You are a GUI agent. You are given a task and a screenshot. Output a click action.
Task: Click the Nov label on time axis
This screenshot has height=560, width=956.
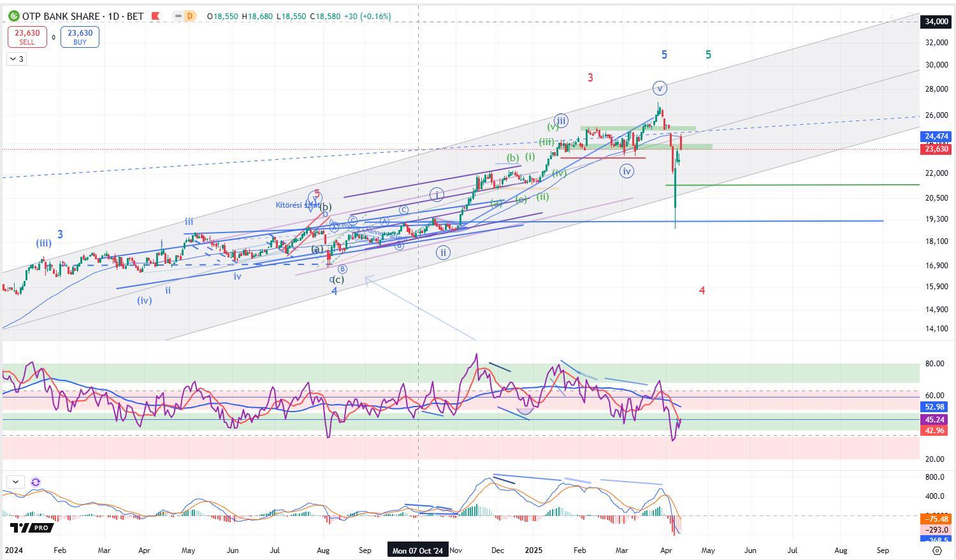click(457, 550)
